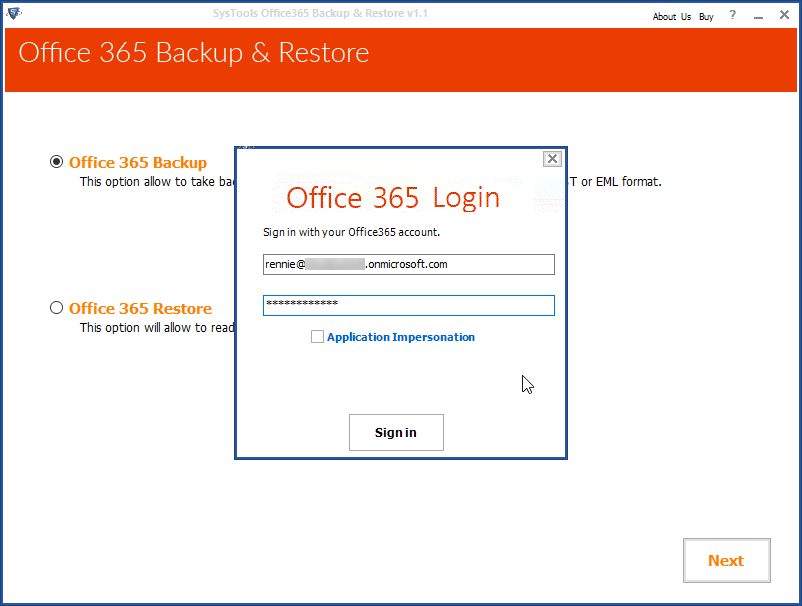The height and width of the screenshot is (606, 802).
Task: Enable the Application Impersonation checkbox
Action: (x=317, y=336)
